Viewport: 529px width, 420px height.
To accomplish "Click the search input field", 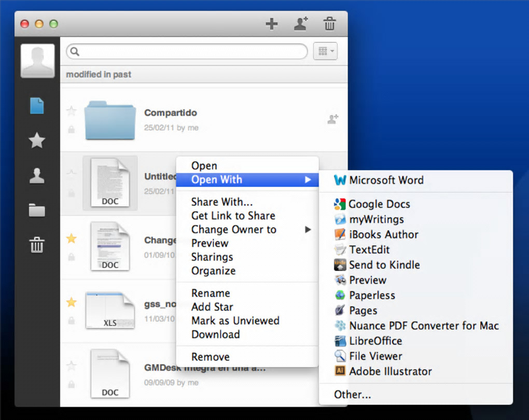I will [x=187, y=51].
